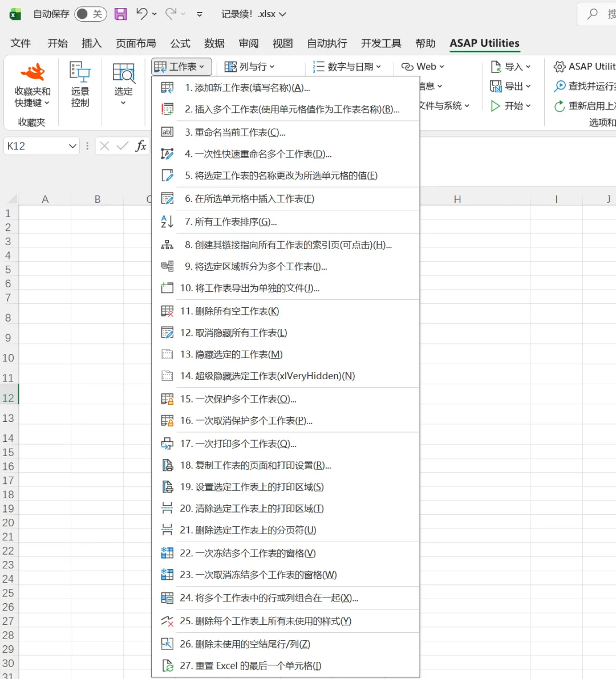The width and height of the screenshot is (616, 679).
Task: Select 5. 将选定工作表的名称更改为所选单元格的值
Action: point(286,176)
